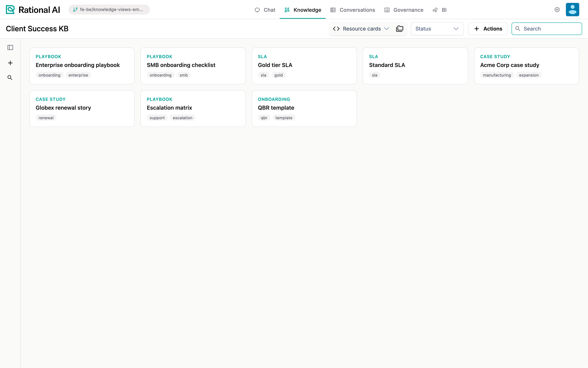The image size is (588, 368).
Task: Open the BI tab
Action: pos(440,10)
